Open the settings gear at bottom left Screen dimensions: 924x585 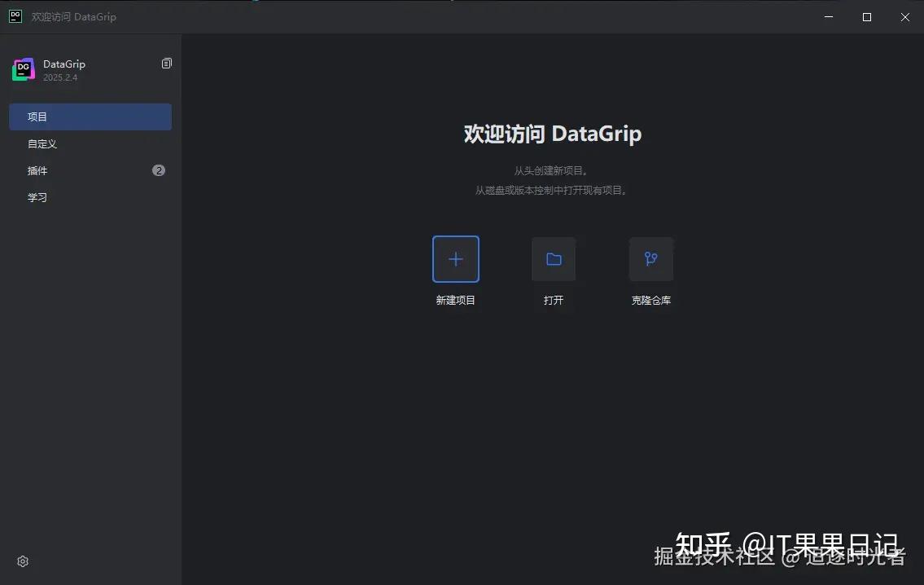coord(23,561)
